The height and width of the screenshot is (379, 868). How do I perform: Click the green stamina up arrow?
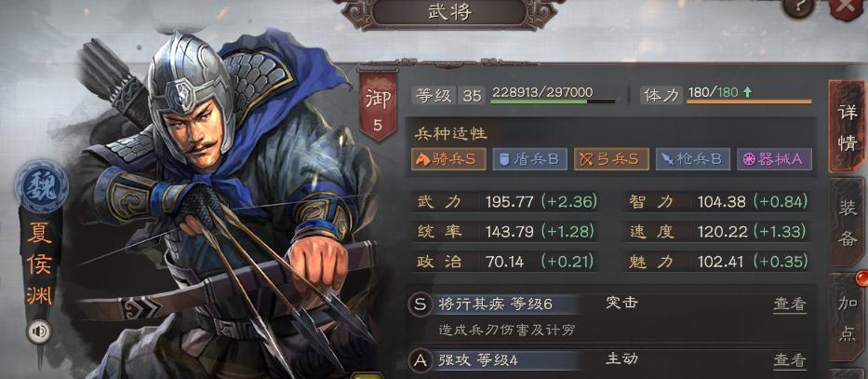(x=747, y=92)
